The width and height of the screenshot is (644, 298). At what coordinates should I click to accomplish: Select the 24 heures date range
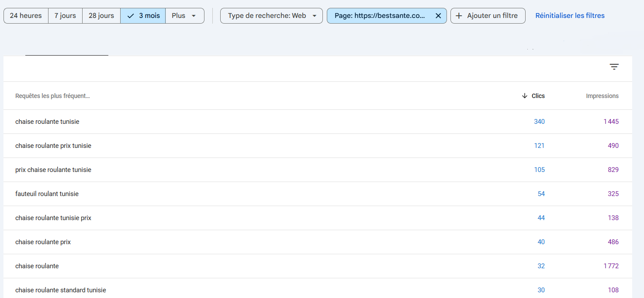pos(26,16)
